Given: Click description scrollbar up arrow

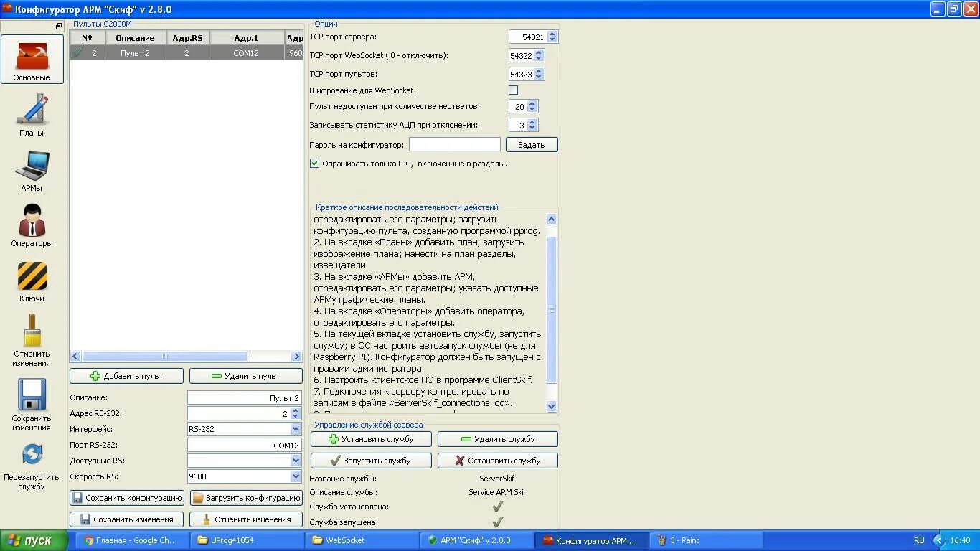Looking at the screenshot, I should pos(551,220).
